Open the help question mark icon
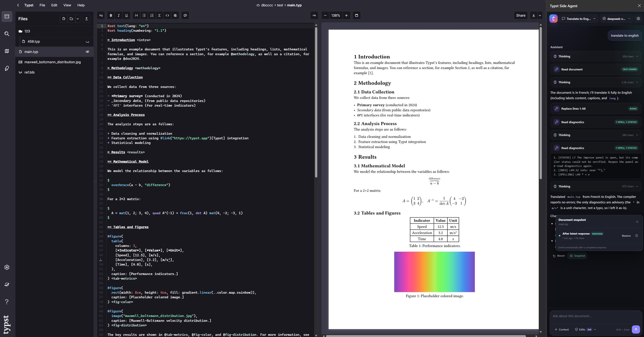 point(7,302)
